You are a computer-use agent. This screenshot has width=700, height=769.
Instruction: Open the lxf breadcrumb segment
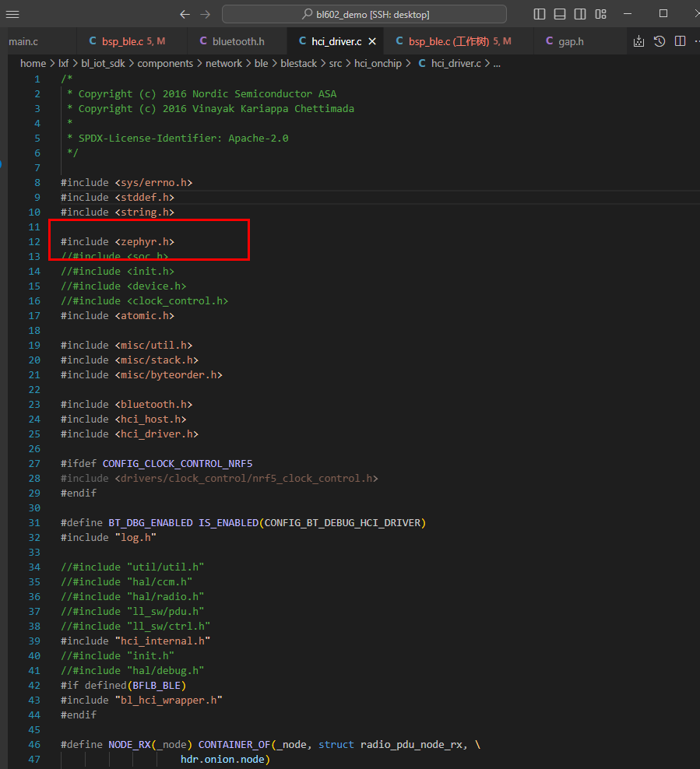pyautogui.click(x=63, y=63)
